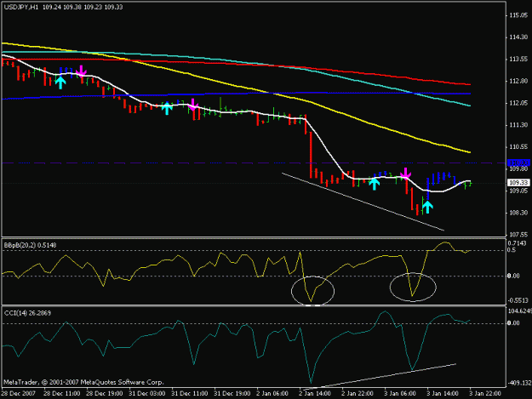Click the 3 Jan 06:00 time label

click(400, 394)
